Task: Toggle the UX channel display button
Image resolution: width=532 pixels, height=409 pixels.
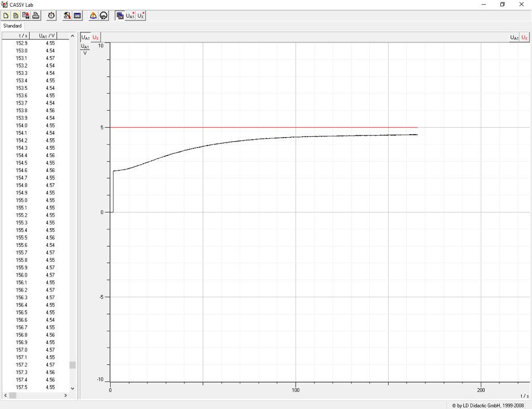Action: [x=140, y=16]
